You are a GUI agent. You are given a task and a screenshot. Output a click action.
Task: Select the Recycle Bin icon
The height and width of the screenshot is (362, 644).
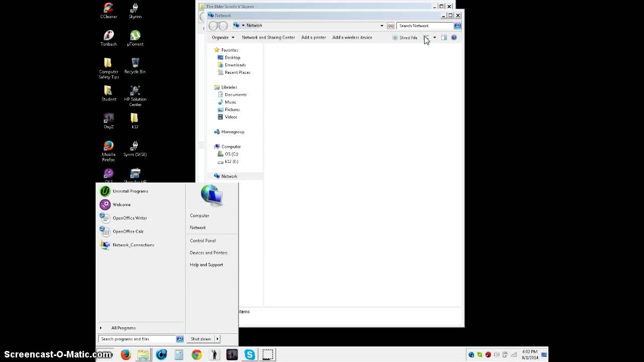(x=135, y=66)
